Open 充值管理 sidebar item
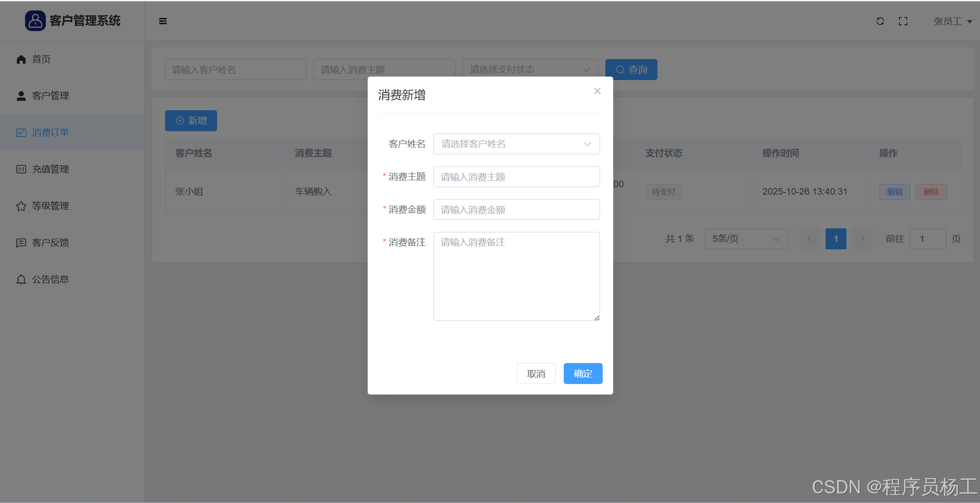The image size is (980, 503). tap(50, 169)
